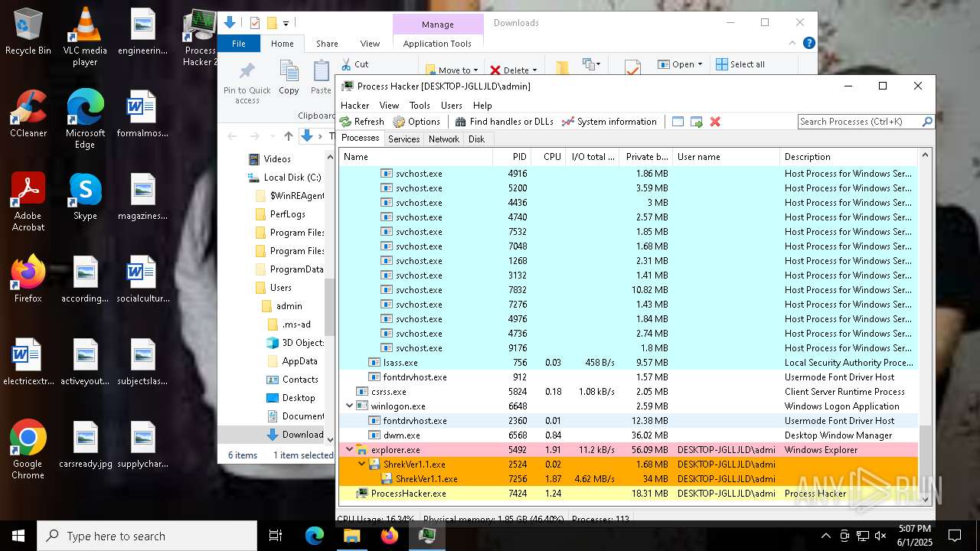
Task: Collapse the winlogon.exe tree node
Action: point(350,406)
